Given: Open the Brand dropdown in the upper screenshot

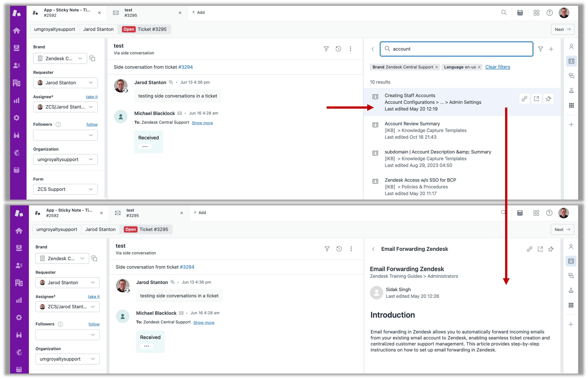Looking at the screenshot, I should tap(60, 58).
